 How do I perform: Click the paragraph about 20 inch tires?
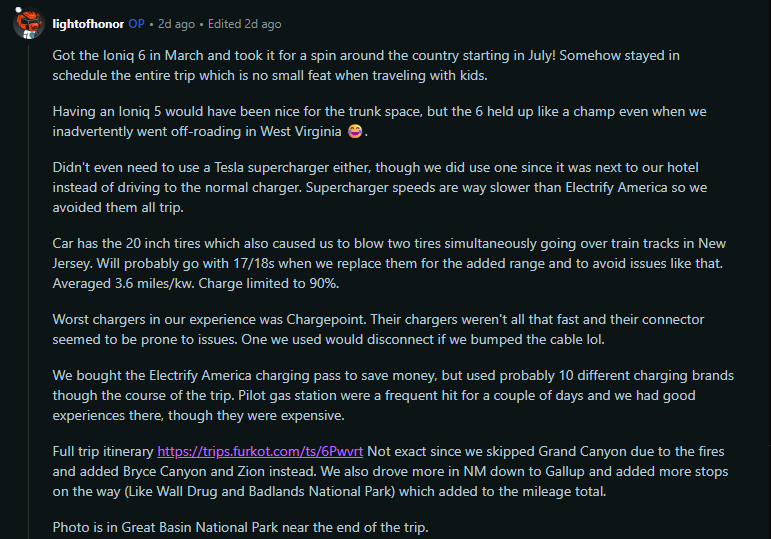click(x=380, y=262)
